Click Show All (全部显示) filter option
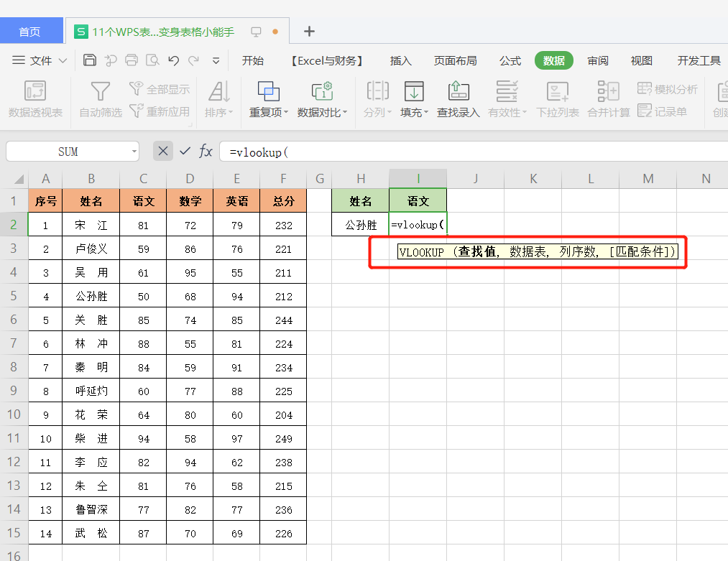This screenshot has height=561, width=728. point(160,88)
